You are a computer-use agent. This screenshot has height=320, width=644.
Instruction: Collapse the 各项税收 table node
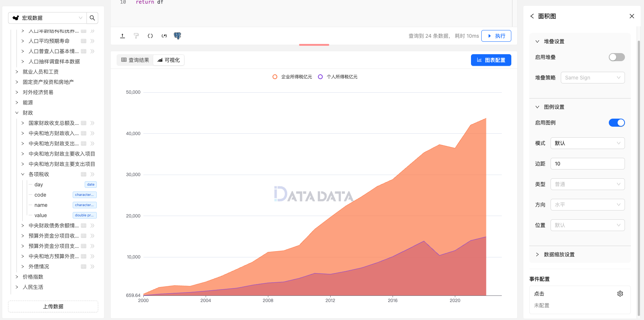point(23,174)
